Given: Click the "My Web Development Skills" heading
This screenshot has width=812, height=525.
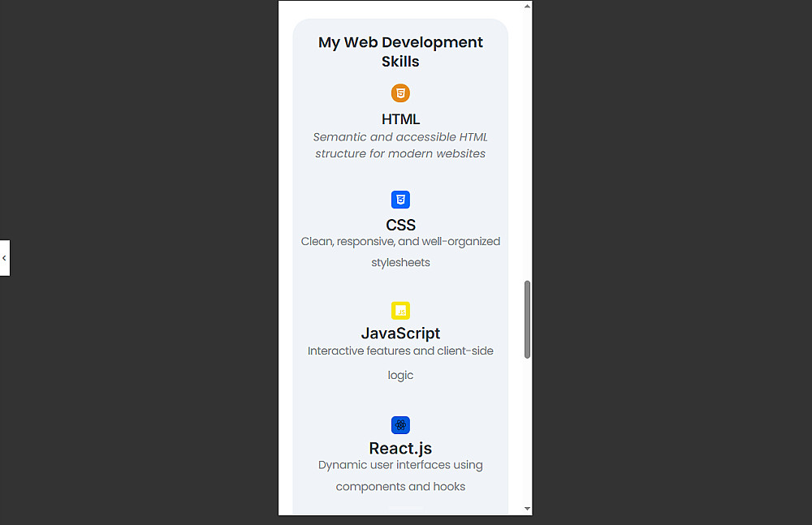Looking at the screenshot, I should pos(400,51).
